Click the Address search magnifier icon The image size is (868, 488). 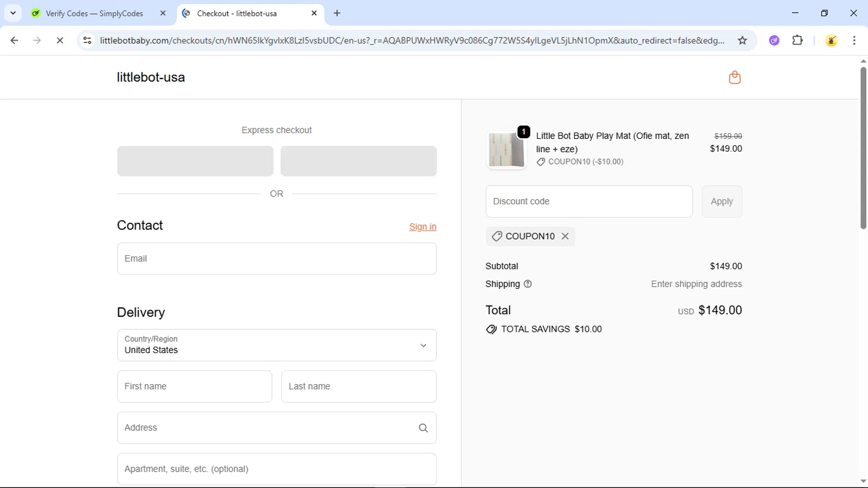423,428
